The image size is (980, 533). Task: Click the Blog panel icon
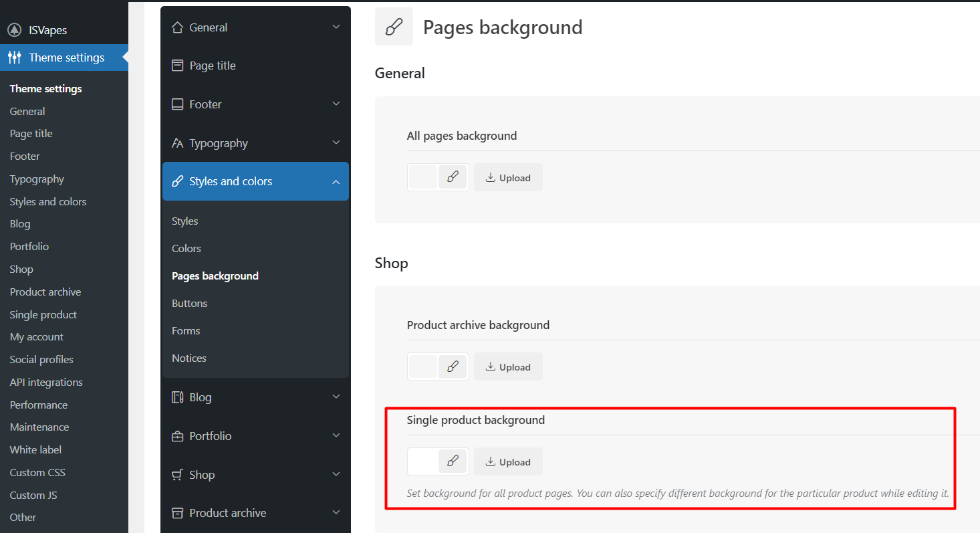[x=177, y=397]
